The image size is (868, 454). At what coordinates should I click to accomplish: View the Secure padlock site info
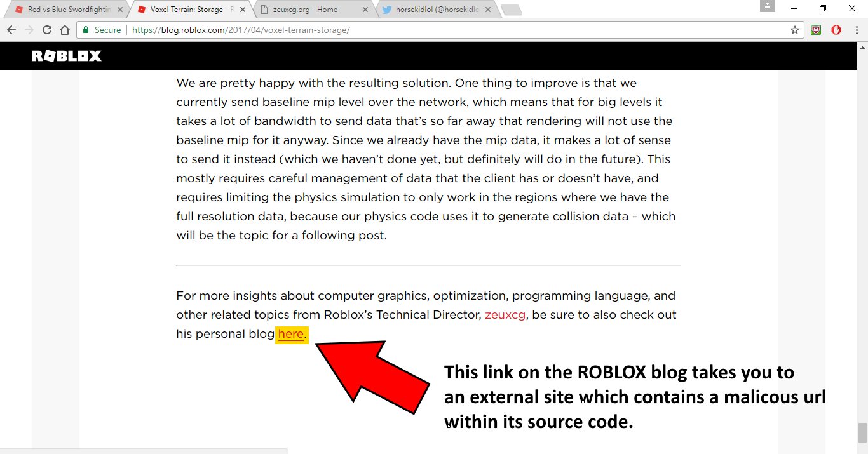86,30
